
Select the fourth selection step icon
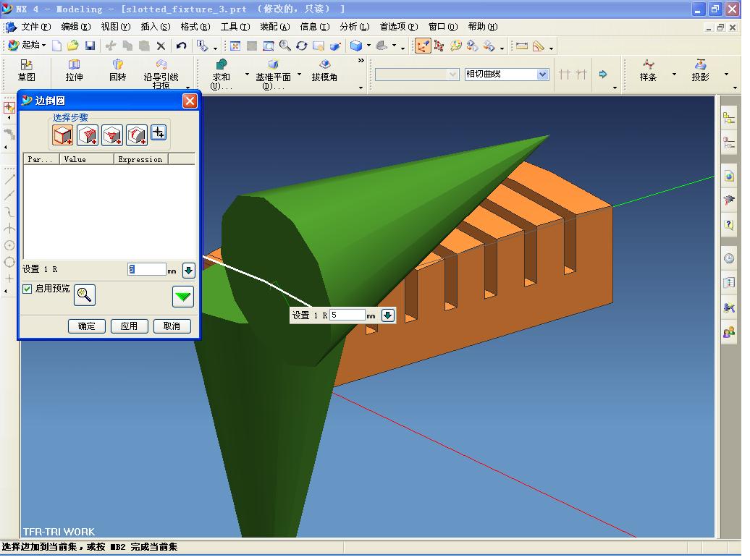pyautogui.click(x=137, y=135)
